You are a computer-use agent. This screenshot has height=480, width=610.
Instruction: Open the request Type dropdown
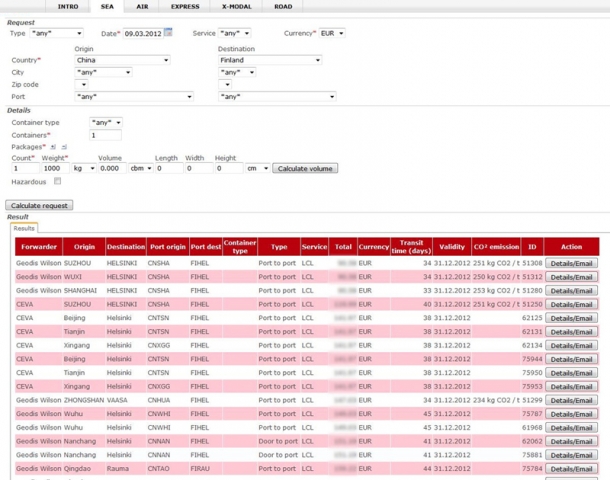[57, 33]
